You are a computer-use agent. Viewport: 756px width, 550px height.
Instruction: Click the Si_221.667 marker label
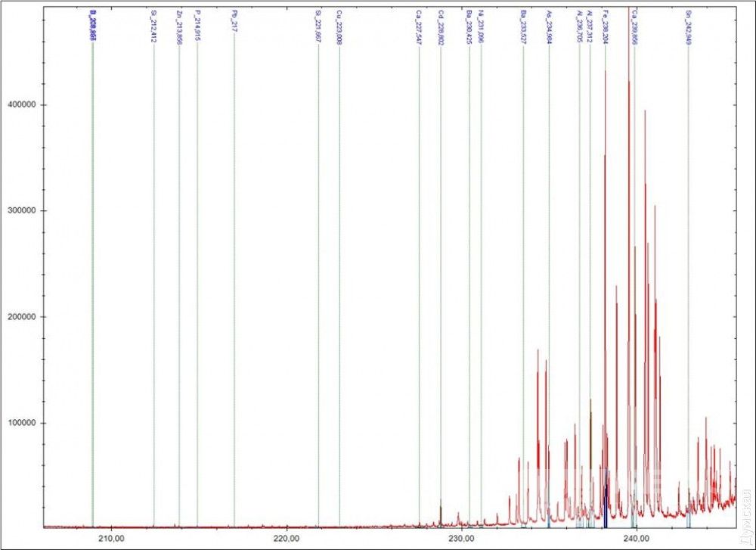[x=318, y=28]
